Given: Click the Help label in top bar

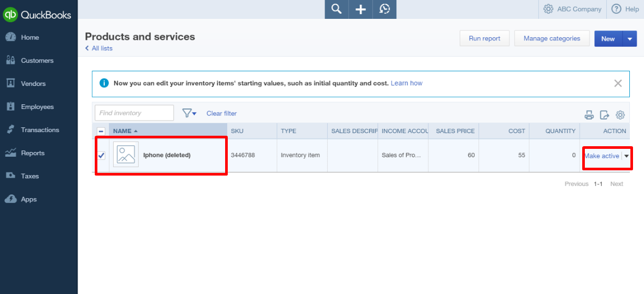Looking at the screenshot, I should click(x=632, y=9).
